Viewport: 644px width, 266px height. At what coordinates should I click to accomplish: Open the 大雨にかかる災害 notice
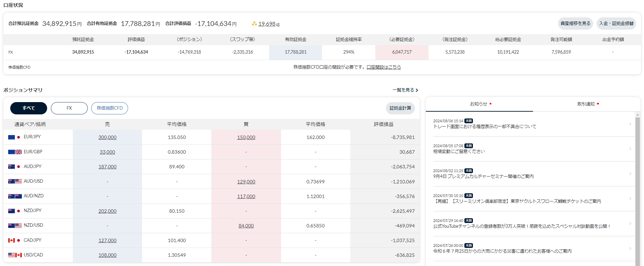[x=502, y=251]
